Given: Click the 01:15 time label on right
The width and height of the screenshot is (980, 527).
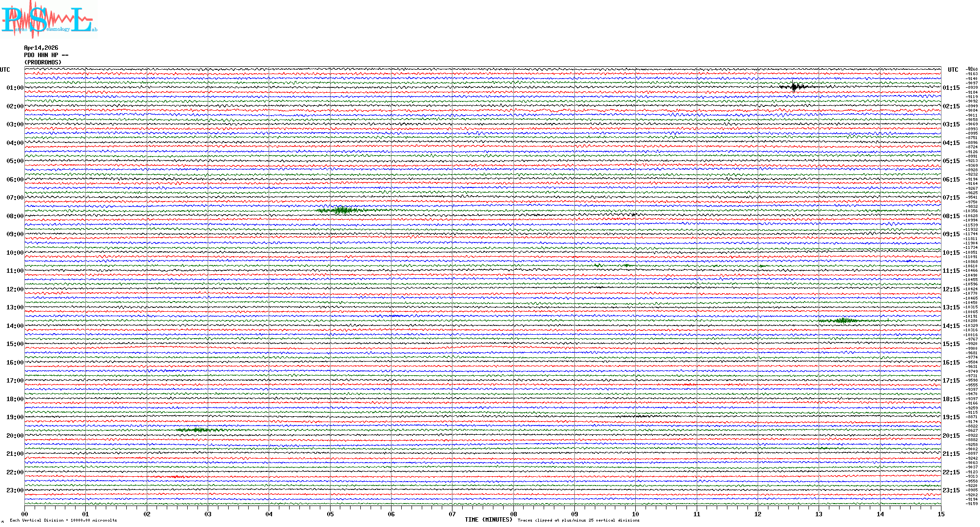Looking at the screenshot, I should (x=951, y=88).
